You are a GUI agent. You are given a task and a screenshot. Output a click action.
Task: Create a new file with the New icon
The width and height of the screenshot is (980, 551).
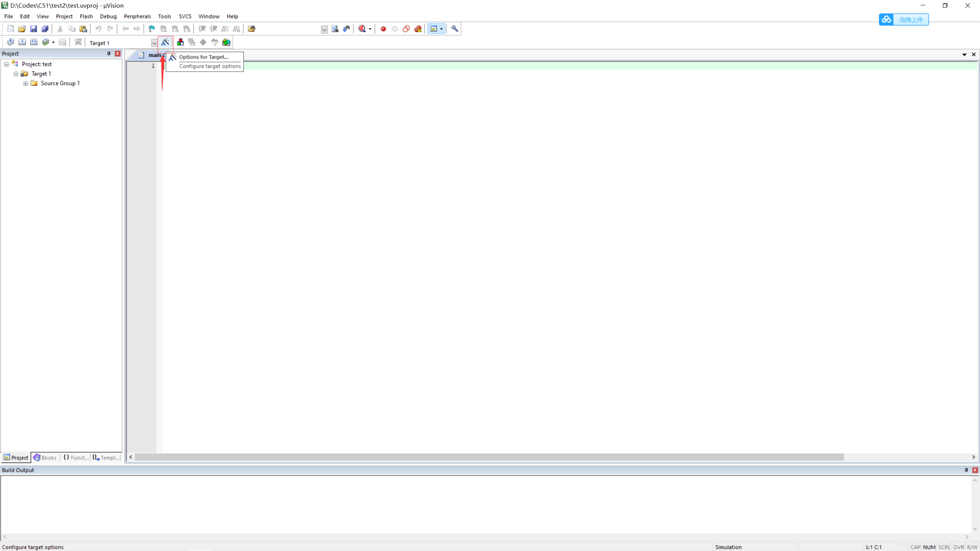(11, 29)
